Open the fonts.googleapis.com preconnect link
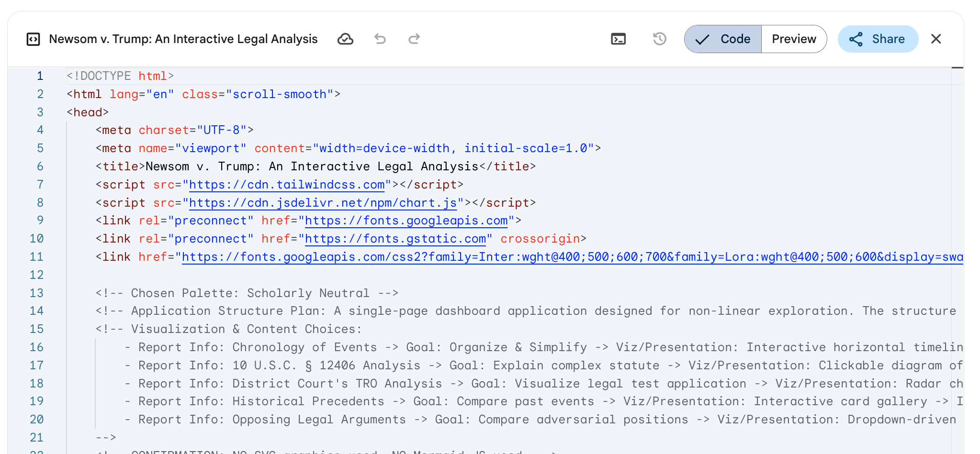 (406, 221)
